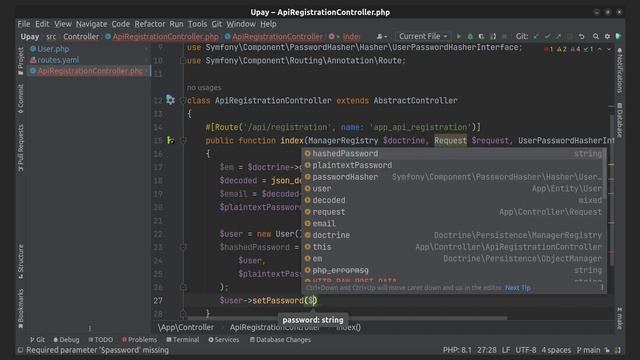Open the Terminal tool window tab

(x=183, y=340)
